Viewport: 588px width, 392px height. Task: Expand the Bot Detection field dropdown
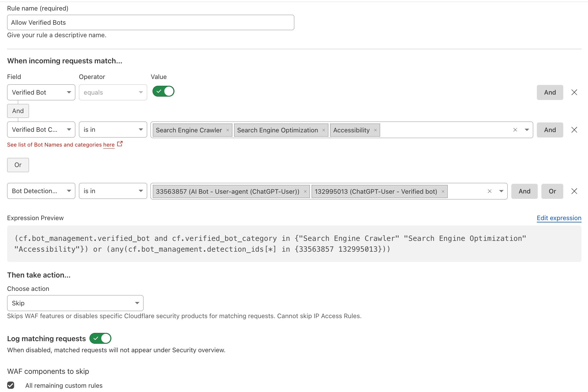pos(41,191)
